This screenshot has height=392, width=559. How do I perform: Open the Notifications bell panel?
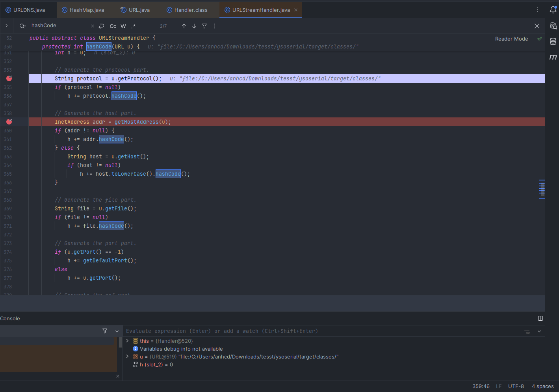(553, 10)
